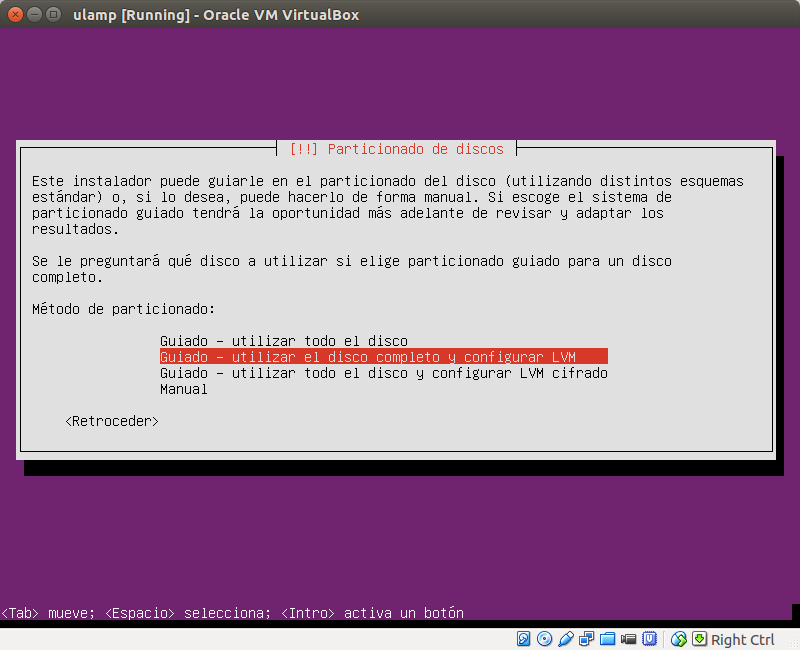
Task: Click the mouse integration status icon
Action: (x=678, y=638)
